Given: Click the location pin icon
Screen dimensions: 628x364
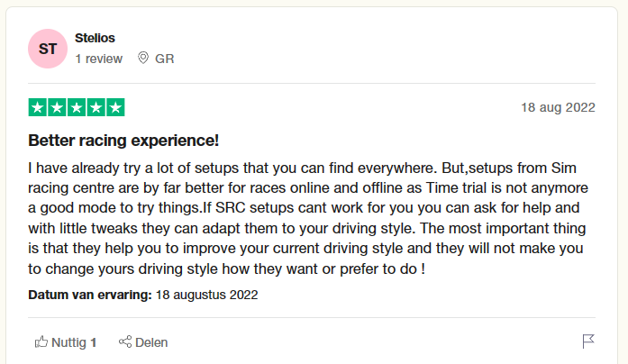Looking at the screenshot, I should pyautogui.click(x=143, y=58).
